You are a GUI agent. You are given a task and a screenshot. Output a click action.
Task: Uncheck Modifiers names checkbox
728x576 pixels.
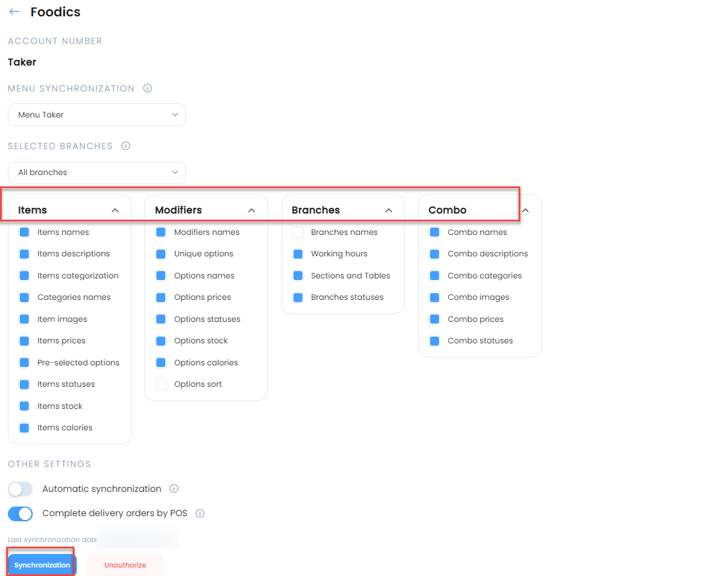tap(161, 232)
